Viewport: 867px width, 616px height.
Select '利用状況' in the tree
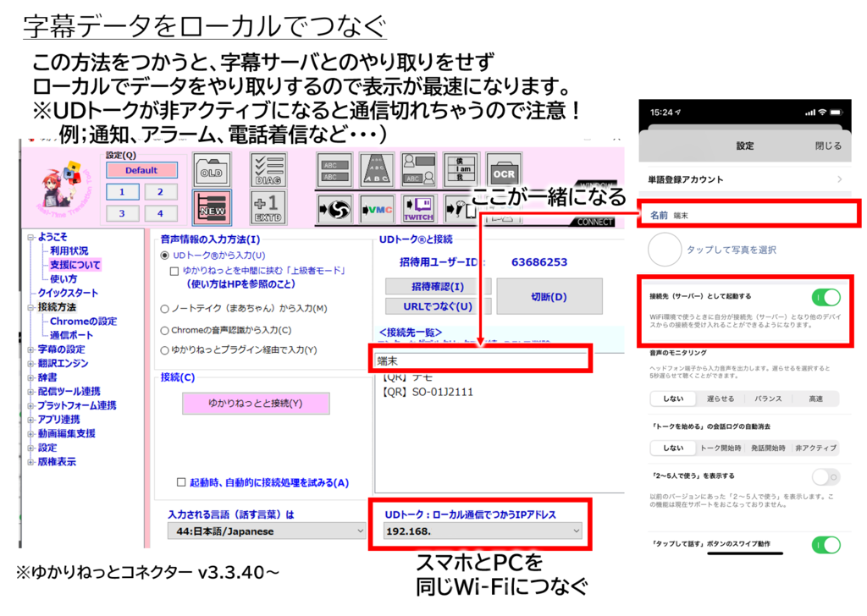(x=69, y=250)
